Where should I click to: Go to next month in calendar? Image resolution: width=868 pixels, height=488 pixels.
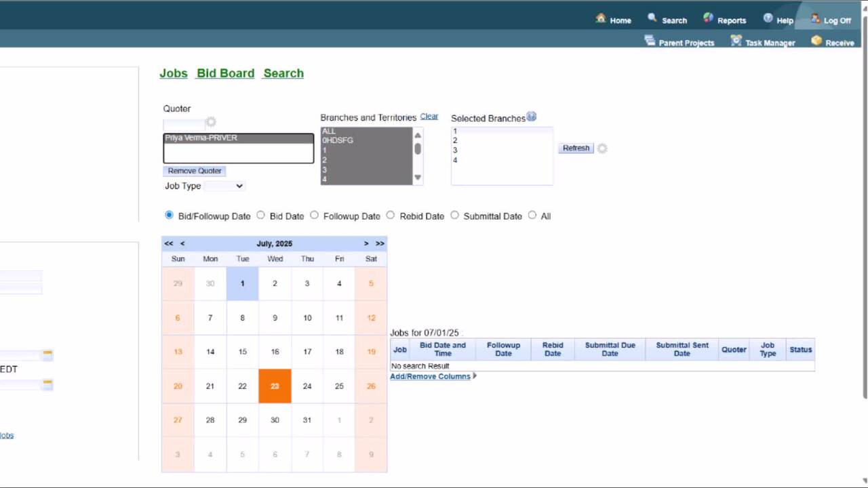tap(366, 243)
